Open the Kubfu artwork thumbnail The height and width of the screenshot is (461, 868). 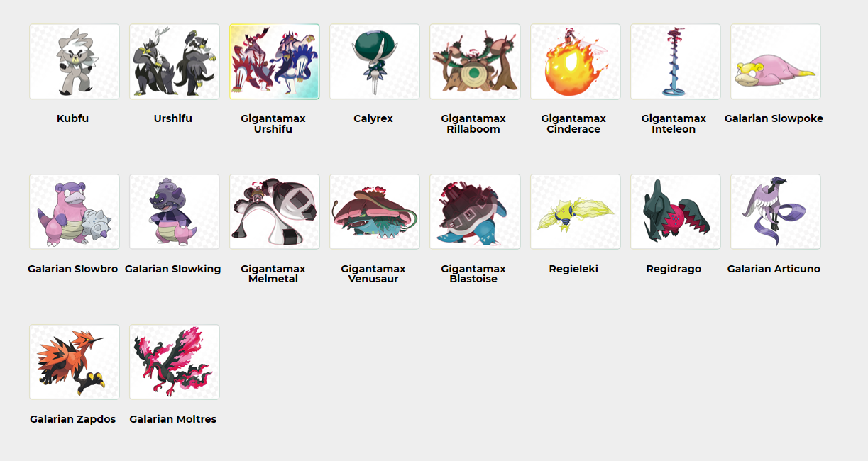75,62
